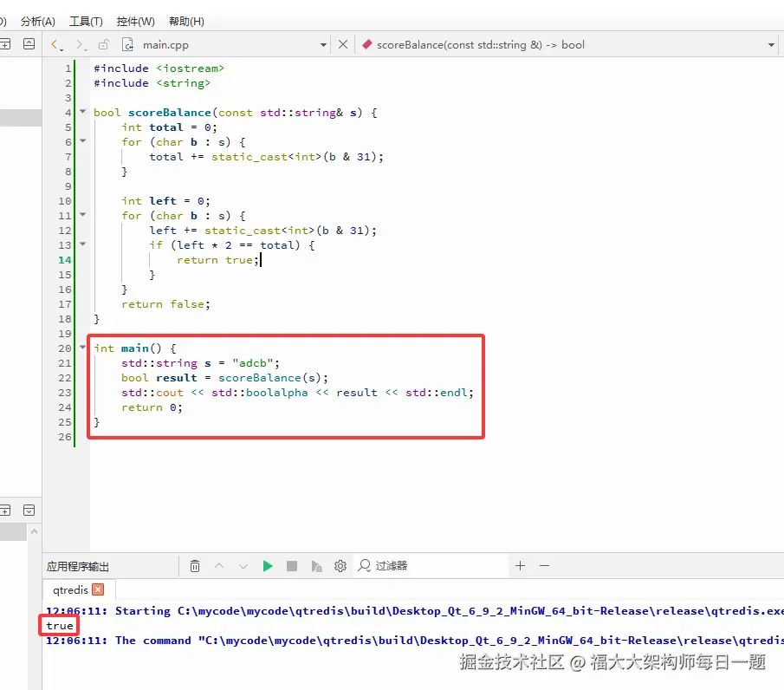Click the left sidebar scroll up arrow

tap(34, 531)
